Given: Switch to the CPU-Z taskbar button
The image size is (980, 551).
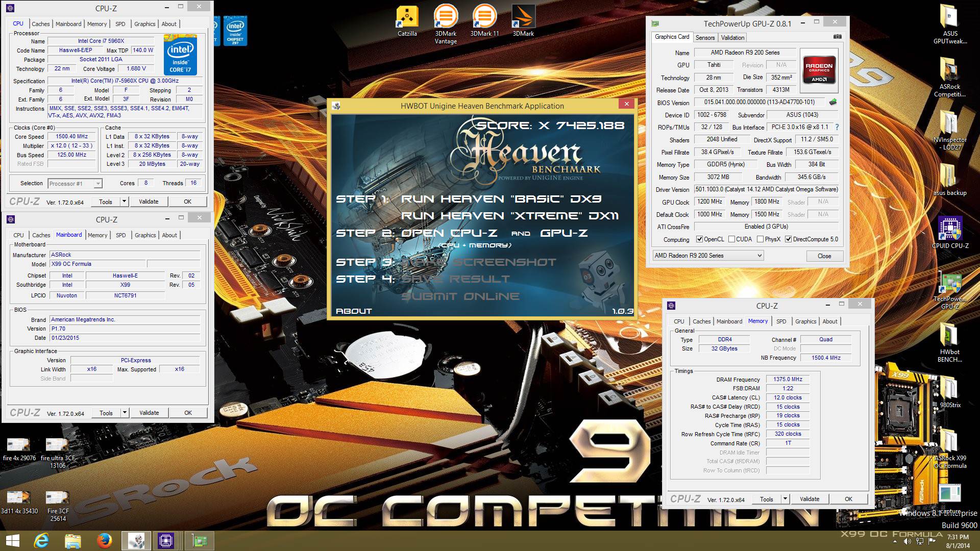Looking at the screenshot, I should pyautogui.click(x=165, y=541).
